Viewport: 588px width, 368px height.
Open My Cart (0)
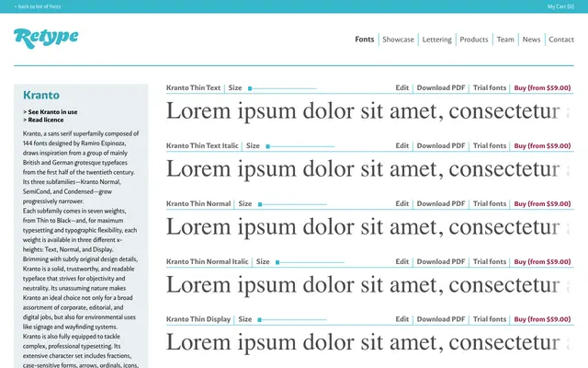coord(560,6)
